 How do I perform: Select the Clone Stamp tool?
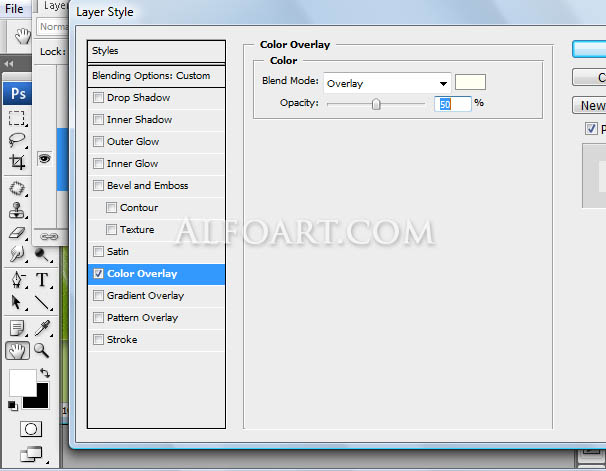point(17,211)
